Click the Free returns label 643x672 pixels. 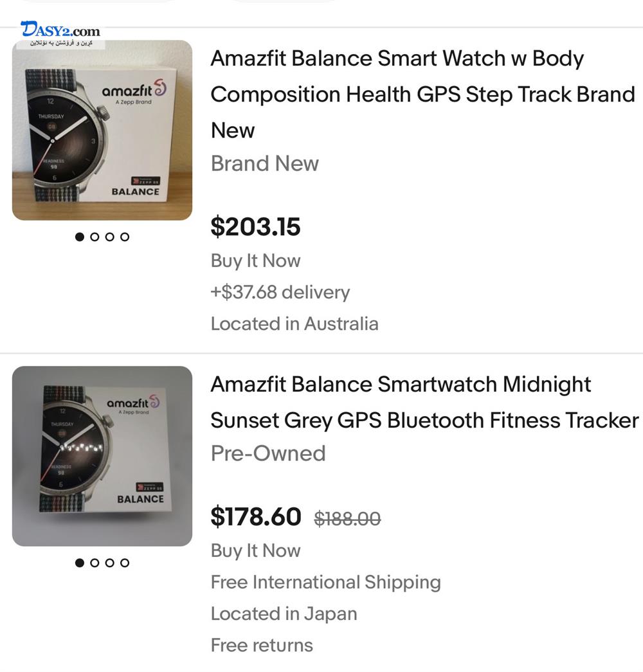click(262, 645)
